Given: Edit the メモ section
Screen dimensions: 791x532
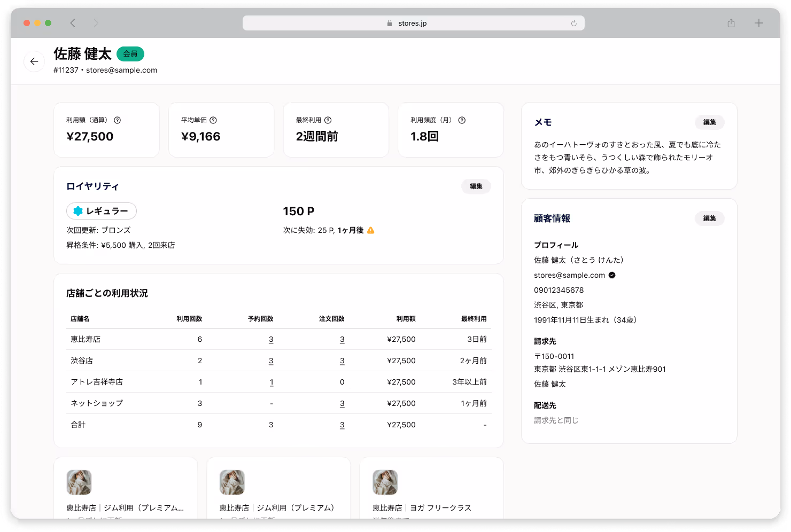Looking at the screenshot, I should (709, 122).
